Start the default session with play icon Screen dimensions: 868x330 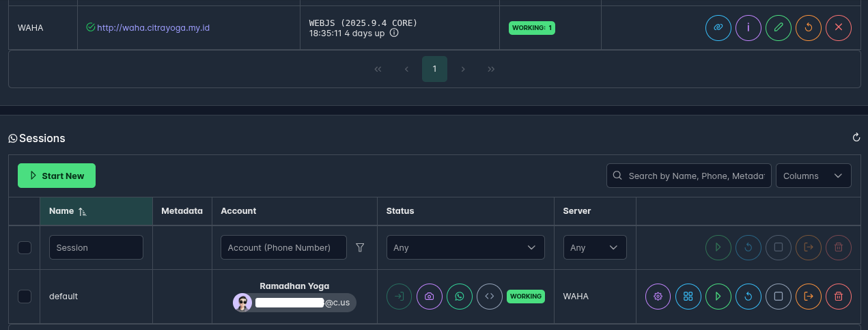point(718,297)
